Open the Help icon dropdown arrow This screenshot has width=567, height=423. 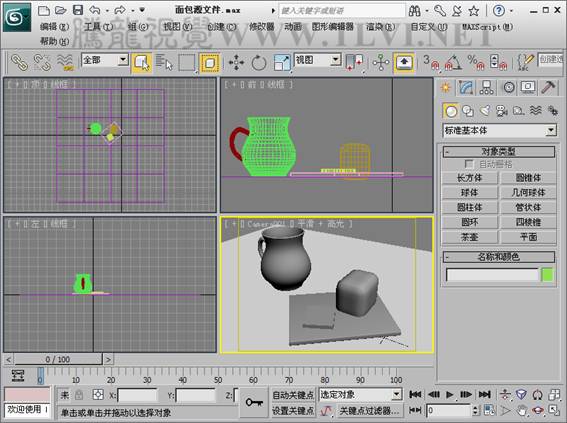point(511,11)
